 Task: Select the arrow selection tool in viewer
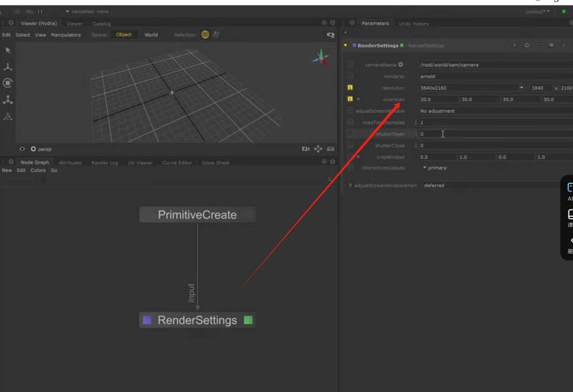(x=8, y=50)
